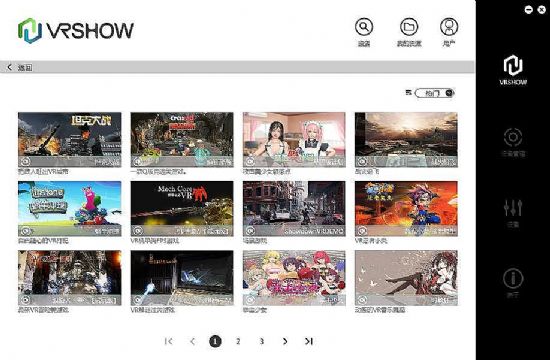
Task: Click caption under dark corridor thumbnail
Action: (153, 310)
